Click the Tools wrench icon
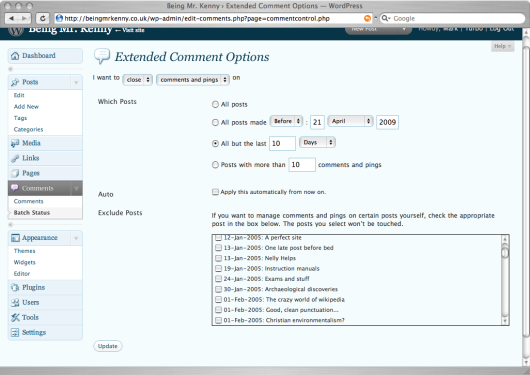 coord(15,317)
